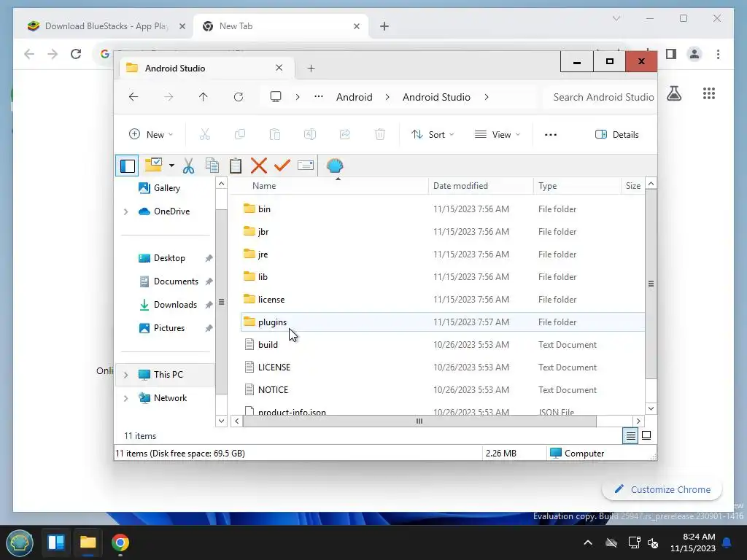Click the This PC monitor icon in address bar

coord(276,97)
